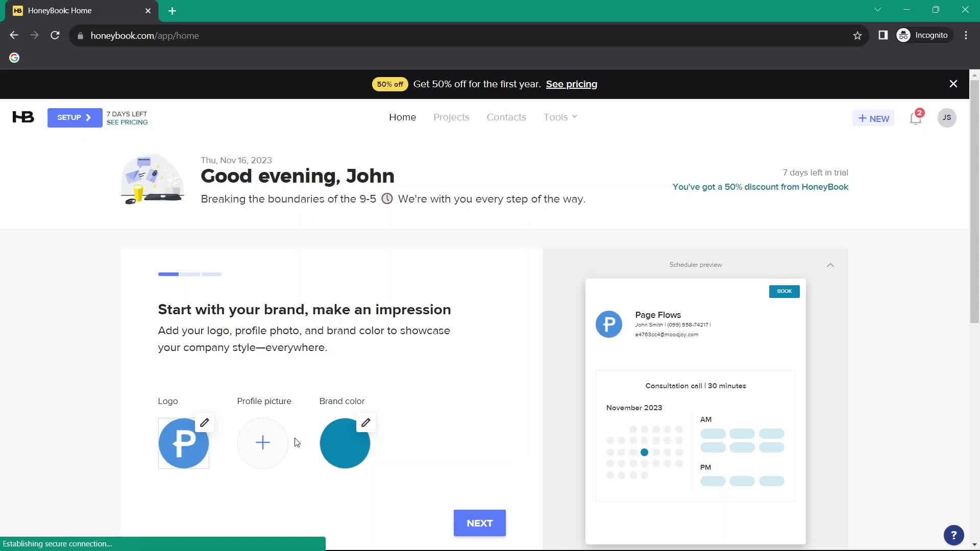
Task: Click the NEXT button
Action: coord(479,523)
